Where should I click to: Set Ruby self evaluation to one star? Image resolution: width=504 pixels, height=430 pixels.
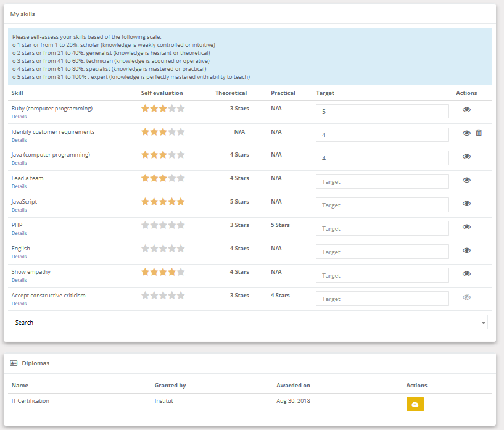146,109
